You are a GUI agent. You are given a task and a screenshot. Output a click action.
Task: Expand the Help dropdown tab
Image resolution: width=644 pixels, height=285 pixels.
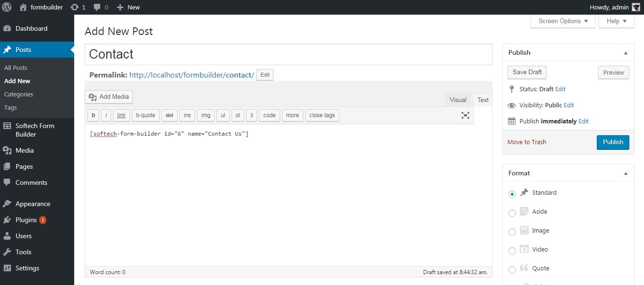(616, 21)
